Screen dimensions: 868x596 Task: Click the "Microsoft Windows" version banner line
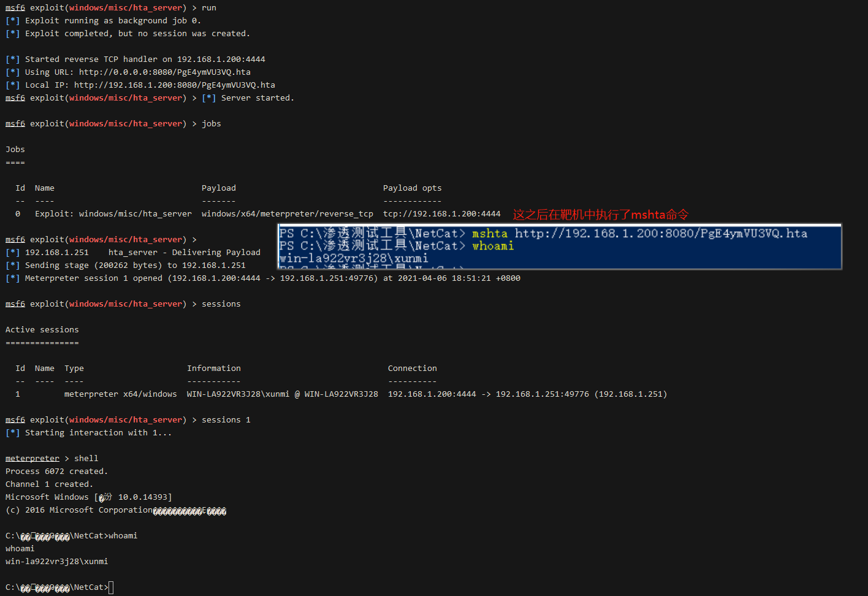tap(89, 497)
